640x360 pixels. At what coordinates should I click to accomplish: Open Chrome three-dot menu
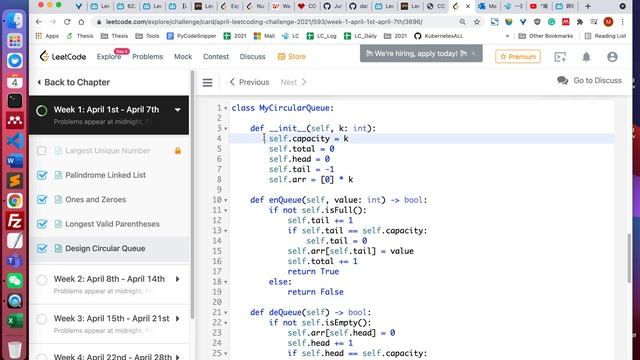pyautogui.click(x=622, y=22)
